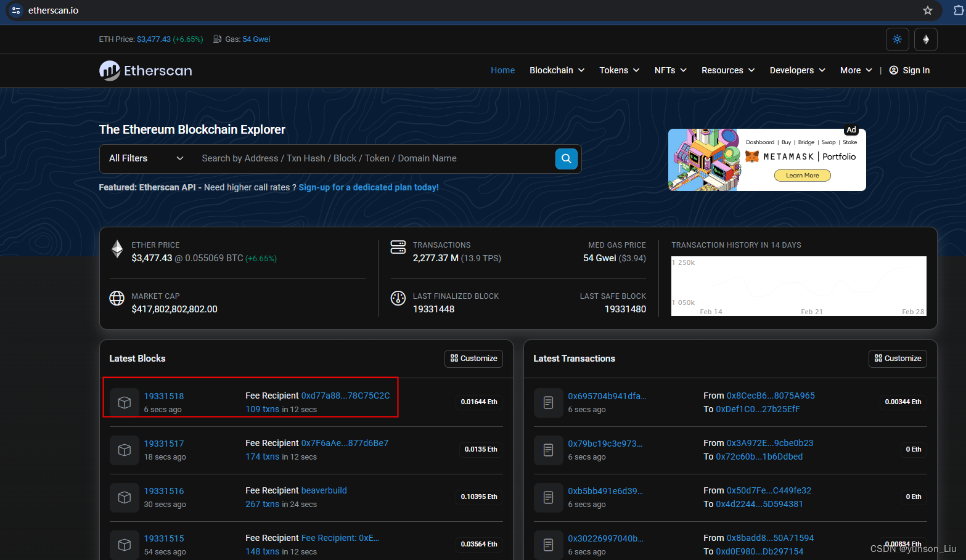Open fee recipient 0xd77a88...78C75C2C
Viewport: 966px width, 560px height.
345,396
